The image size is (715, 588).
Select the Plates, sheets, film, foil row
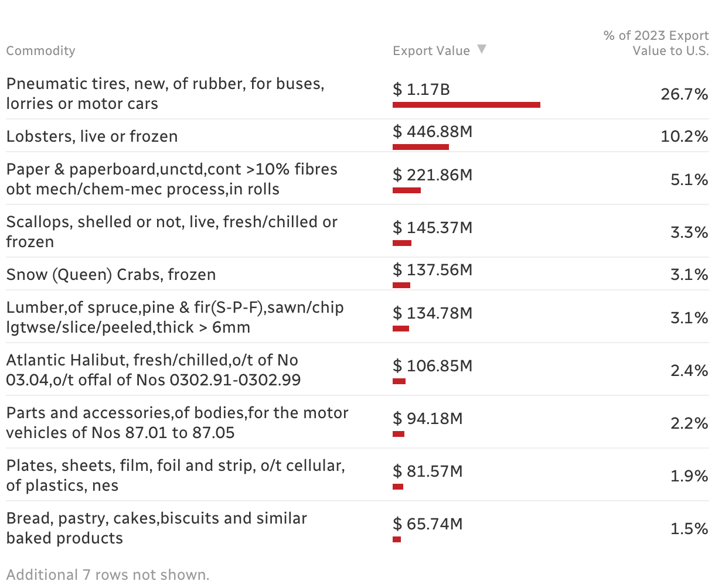click(x=175, y=476)
